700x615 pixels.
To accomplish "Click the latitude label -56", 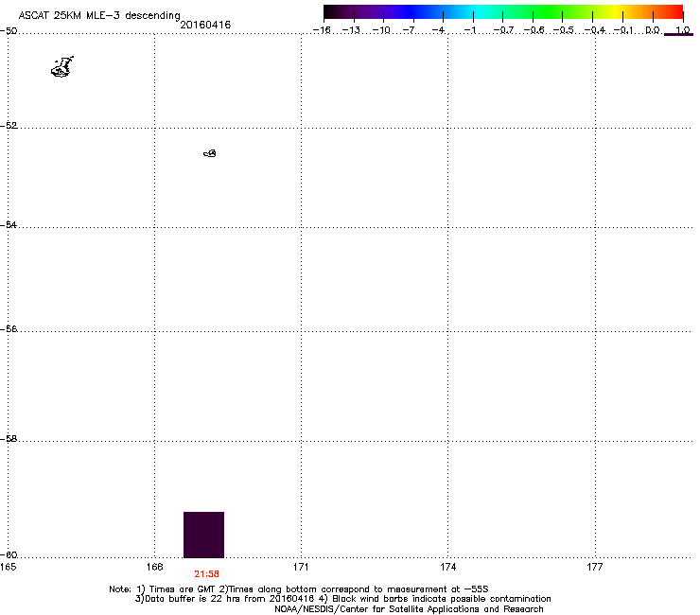I will click(9, 328).
